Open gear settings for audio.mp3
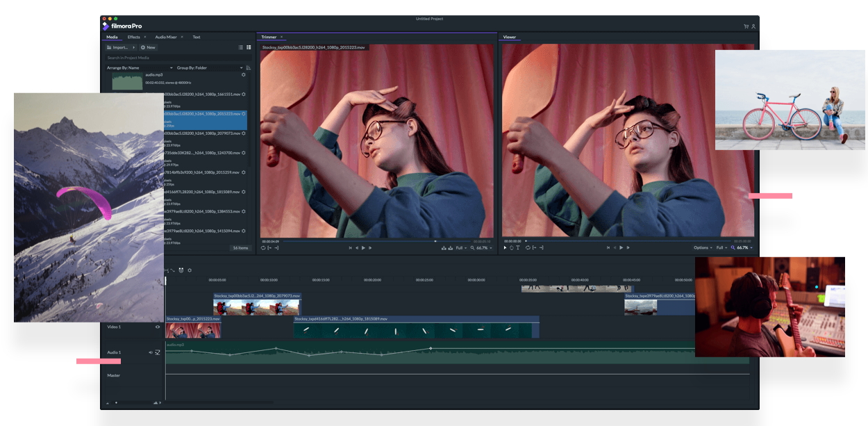Screen dimensions: 868x426 click(243, 74)
